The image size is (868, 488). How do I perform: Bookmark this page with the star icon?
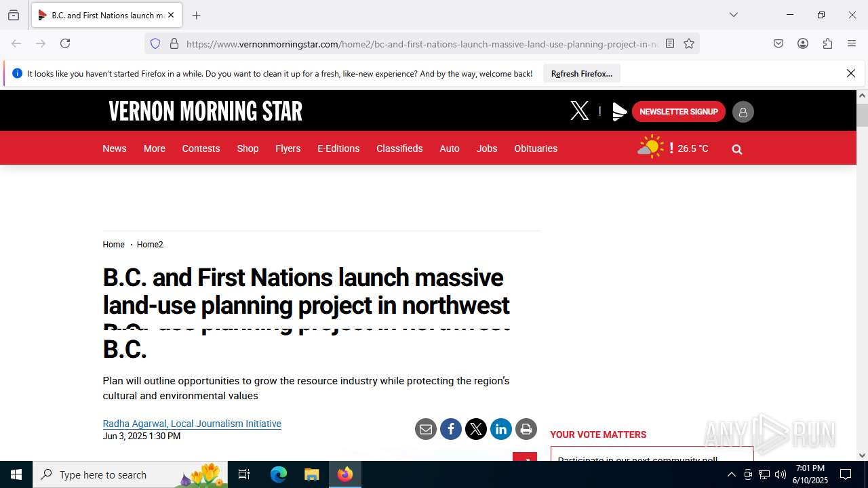tap(689, 43)
